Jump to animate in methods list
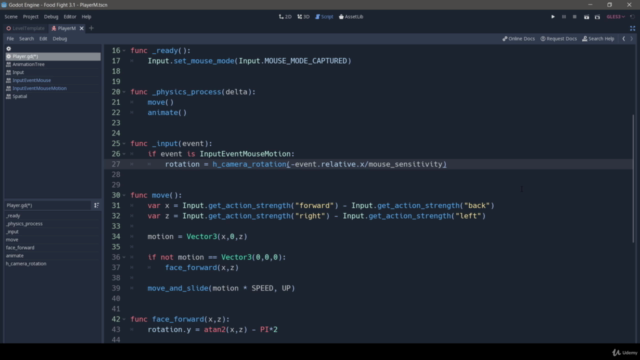 tap(53, 256)
